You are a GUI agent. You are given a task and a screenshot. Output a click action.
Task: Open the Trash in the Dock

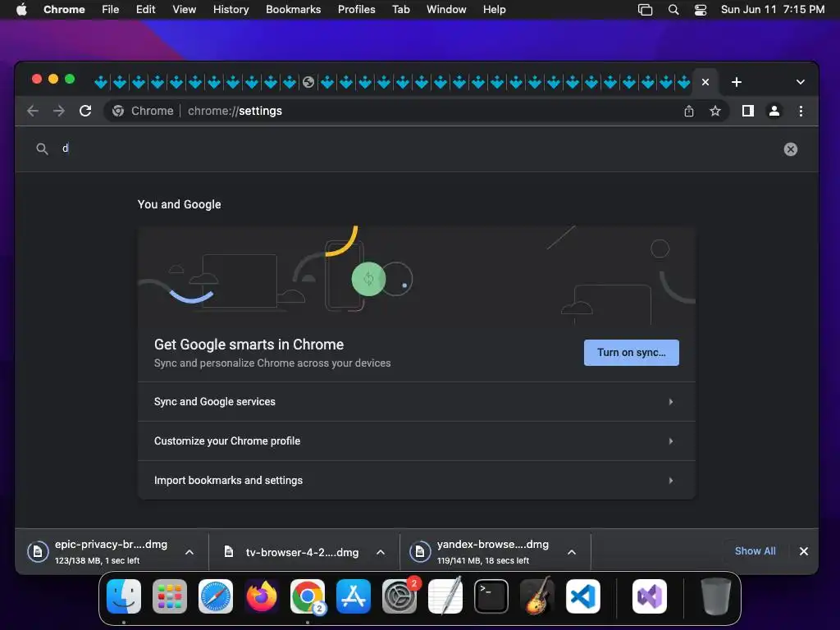pyautogui.click(x=715, y=596)
